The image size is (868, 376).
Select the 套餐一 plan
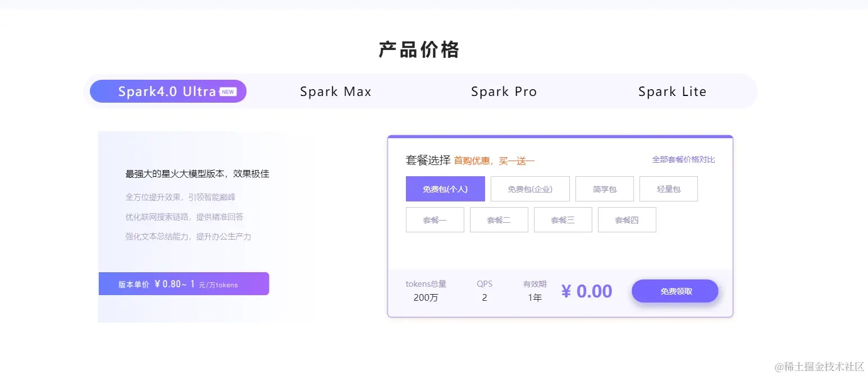(435, 220)
